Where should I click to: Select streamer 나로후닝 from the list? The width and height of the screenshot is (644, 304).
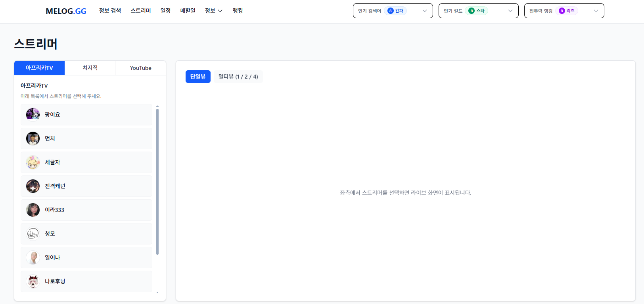[86, 281]
